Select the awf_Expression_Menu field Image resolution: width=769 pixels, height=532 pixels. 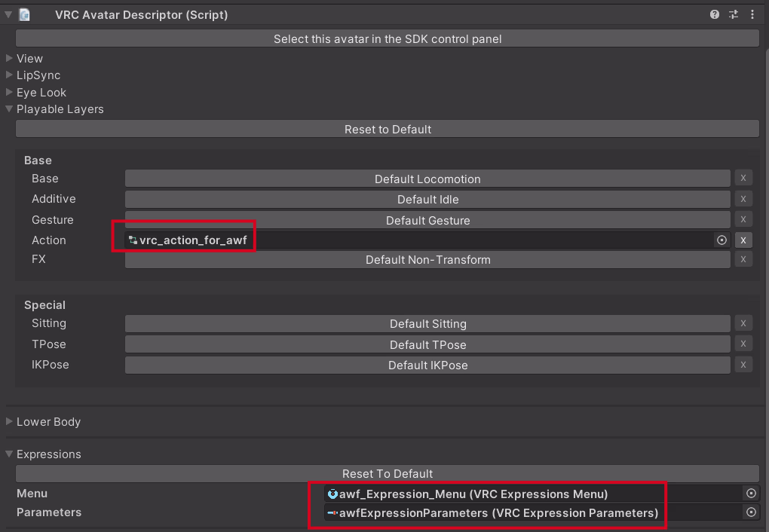[541, 494]
